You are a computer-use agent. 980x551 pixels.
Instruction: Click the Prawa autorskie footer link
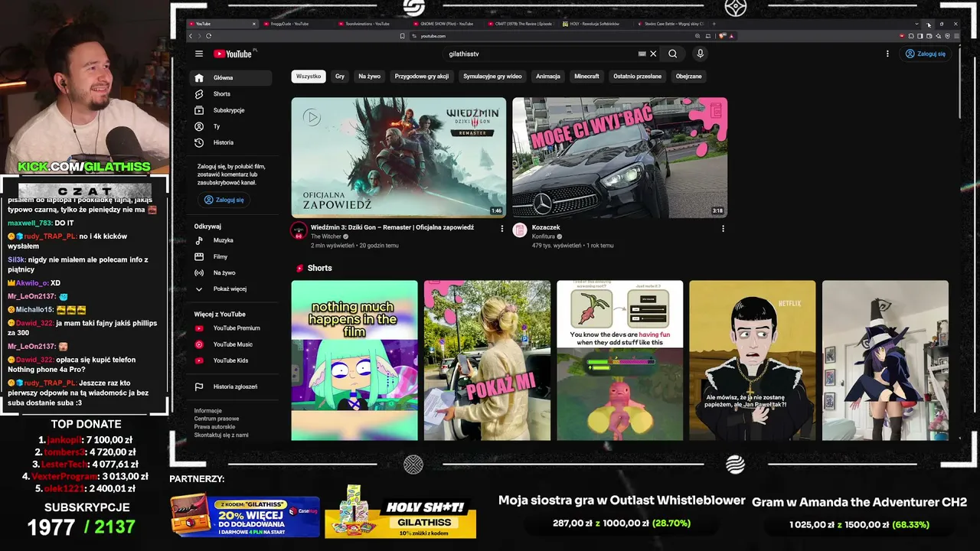(214, 427)
